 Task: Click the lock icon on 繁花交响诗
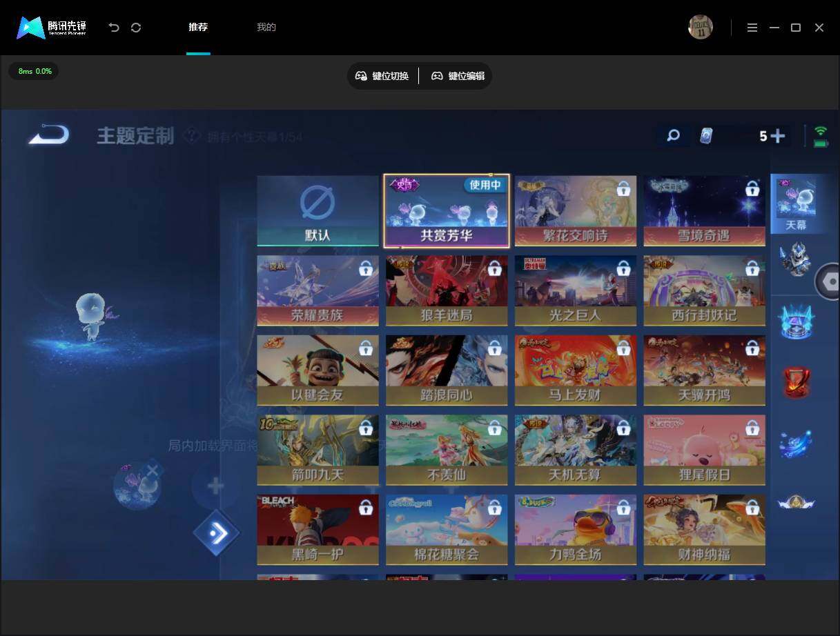coord(623,188)
